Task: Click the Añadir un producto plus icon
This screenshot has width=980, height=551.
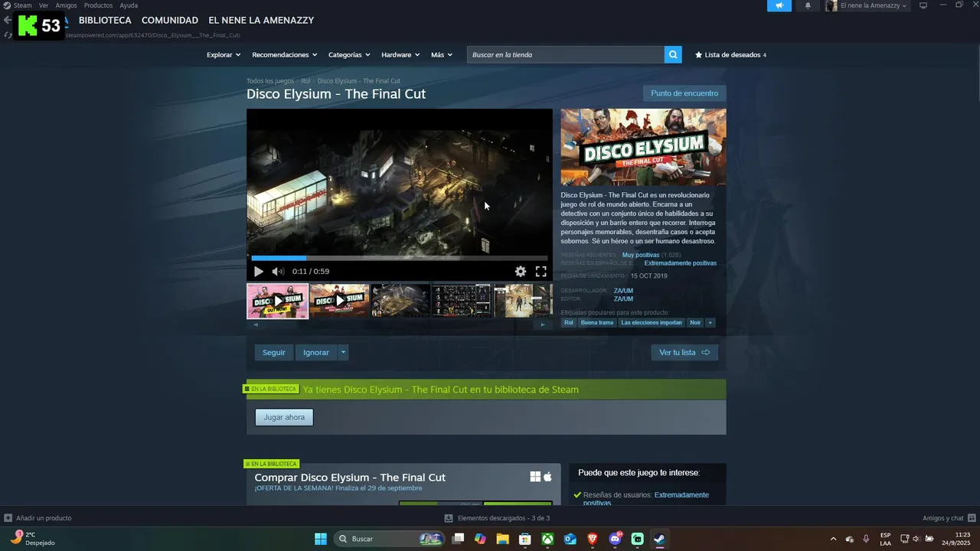Action: point(8,518)
